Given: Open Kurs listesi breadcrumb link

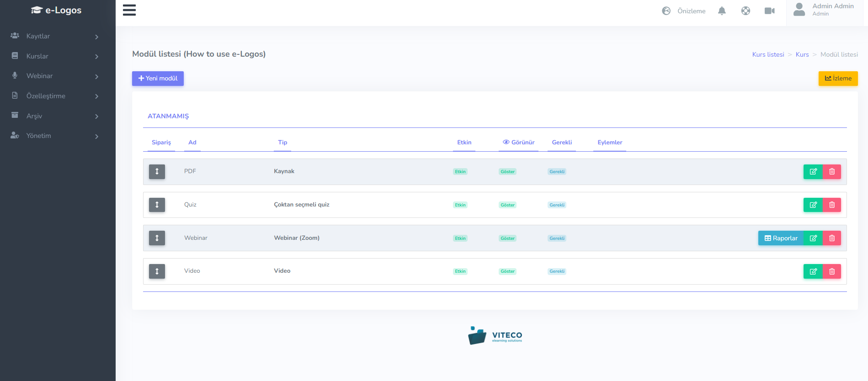Looking at the screenshot, I should (x=768, y=54).
